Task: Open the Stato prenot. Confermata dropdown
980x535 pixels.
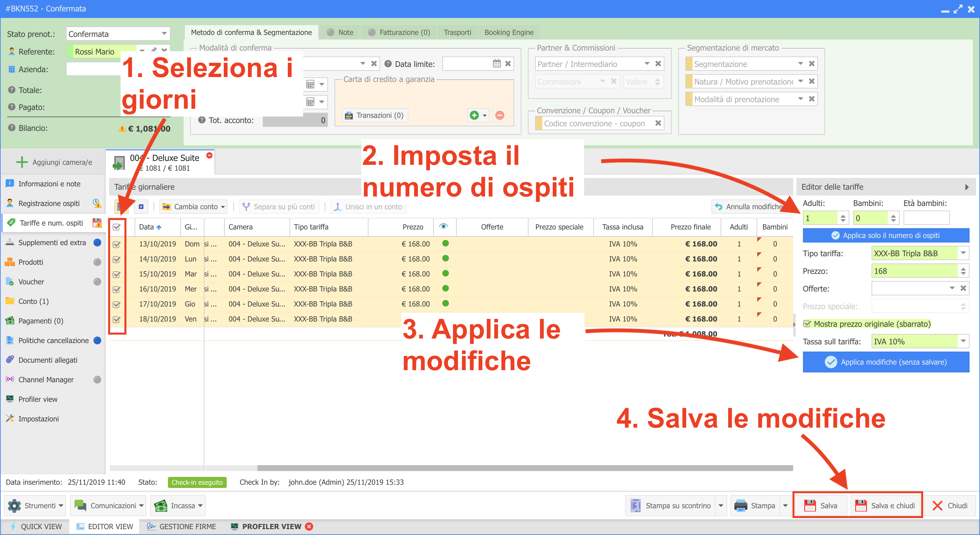Action: point(164,34)
